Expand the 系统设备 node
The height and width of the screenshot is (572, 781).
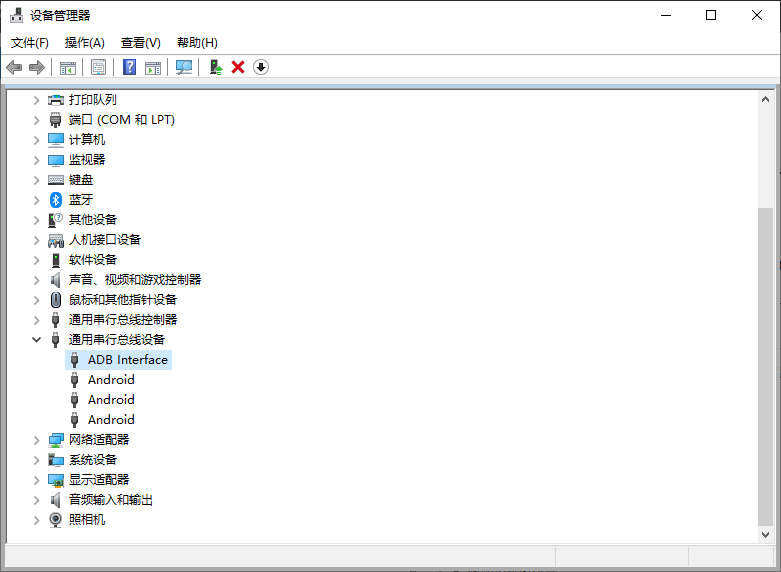36,460
